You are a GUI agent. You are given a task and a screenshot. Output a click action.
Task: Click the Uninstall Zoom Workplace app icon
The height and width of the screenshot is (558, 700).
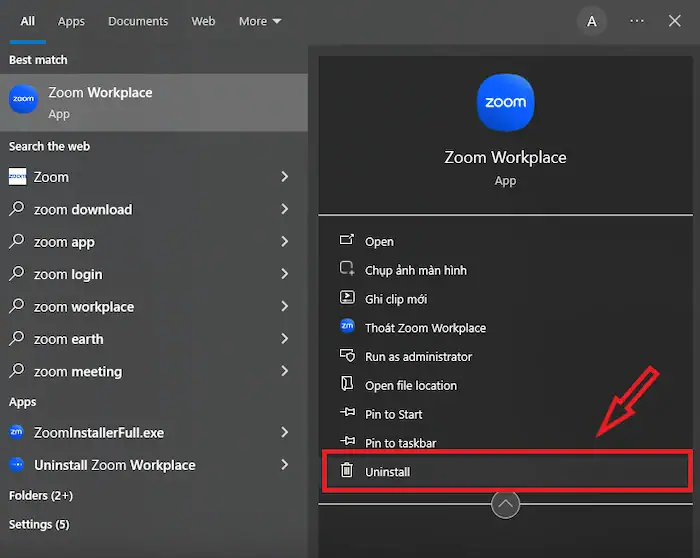coord(17,464)
